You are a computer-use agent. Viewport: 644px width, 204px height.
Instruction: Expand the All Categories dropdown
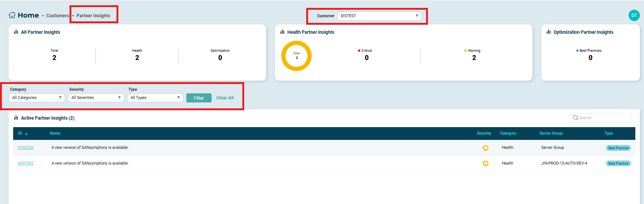36,97
